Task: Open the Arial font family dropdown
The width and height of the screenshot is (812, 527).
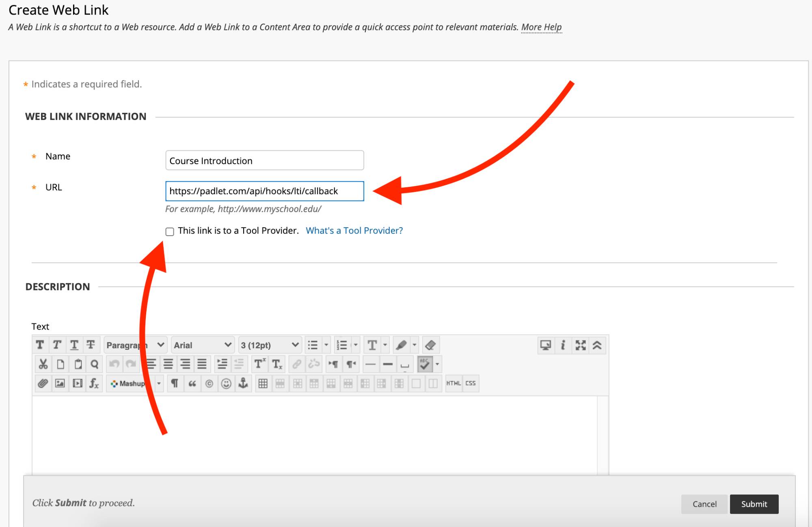Action: (x=202, y=345)
